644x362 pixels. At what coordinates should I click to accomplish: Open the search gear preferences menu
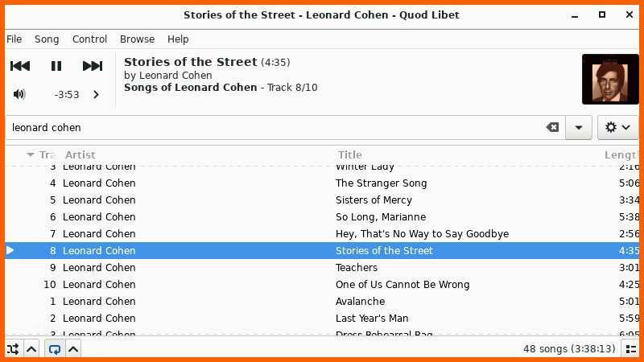(617, 127)
